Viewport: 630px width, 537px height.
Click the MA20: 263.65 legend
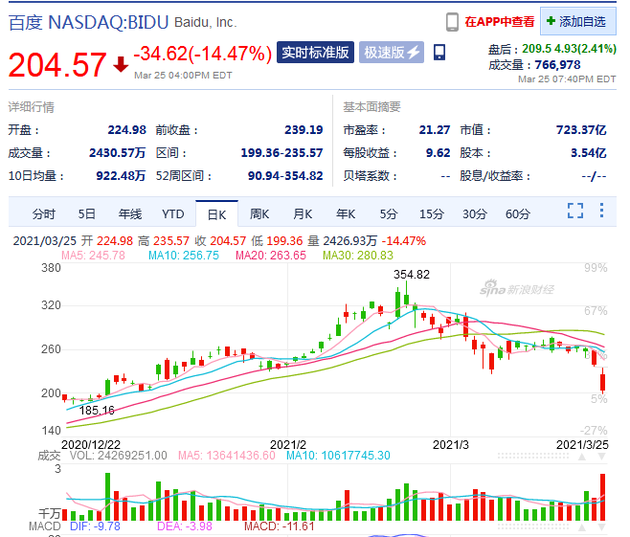click(x=271, y=255)
